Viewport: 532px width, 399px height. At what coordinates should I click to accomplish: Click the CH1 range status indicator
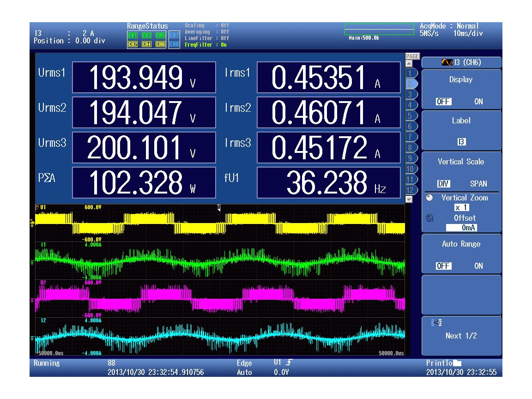pyautogui.click(x=132, y=36)
